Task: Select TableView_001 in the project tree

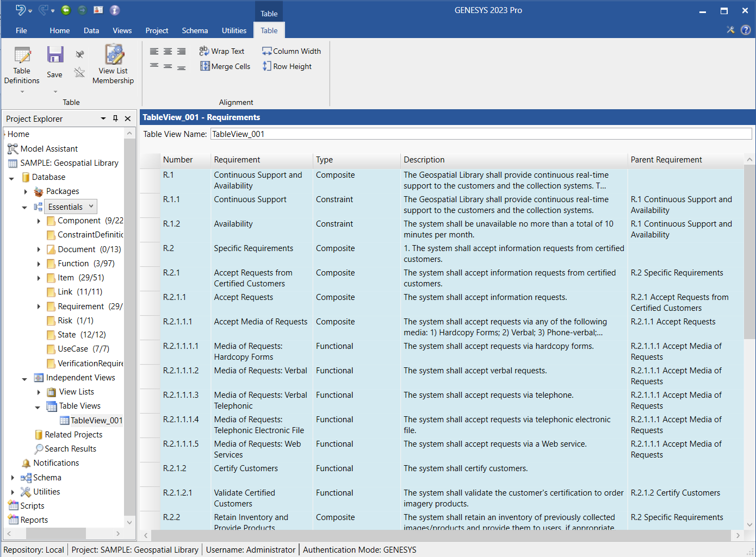Action: 96,420
